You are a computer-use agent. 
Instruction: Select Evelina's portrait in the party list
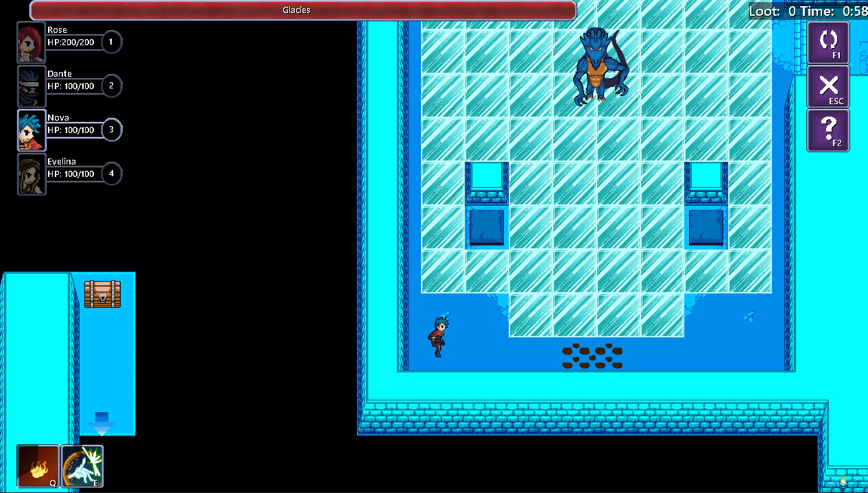31,173
